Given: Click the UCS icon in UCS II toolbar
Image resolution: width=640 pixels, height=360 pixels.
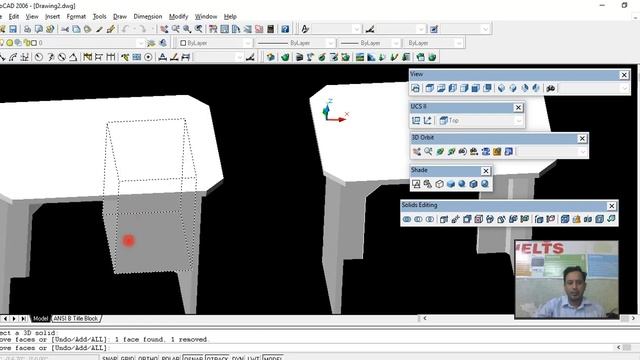Looking at the screenshot, I should [x=416, y=120].
